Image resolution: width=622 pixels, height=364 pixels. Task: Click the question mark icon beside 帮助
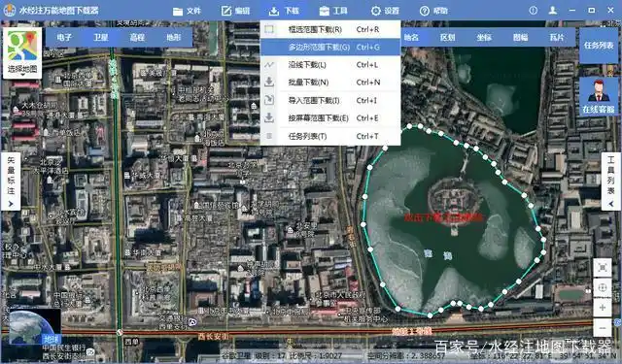[425, 11]
